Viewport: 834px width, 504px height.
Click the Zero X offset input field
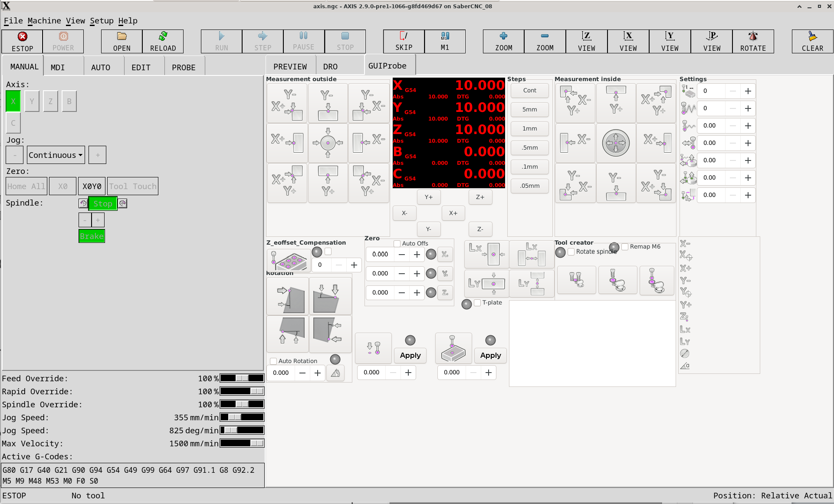tap(381, 254)
